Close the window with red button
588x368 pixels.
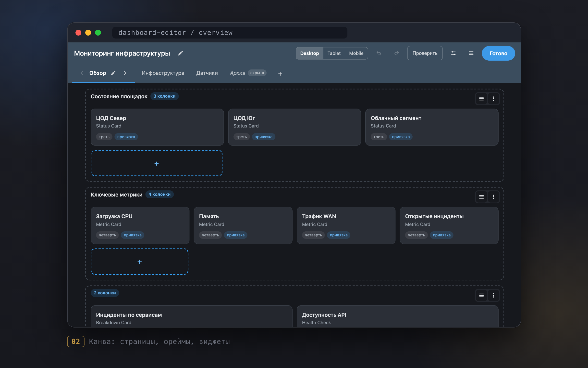(x=78, y=33)
